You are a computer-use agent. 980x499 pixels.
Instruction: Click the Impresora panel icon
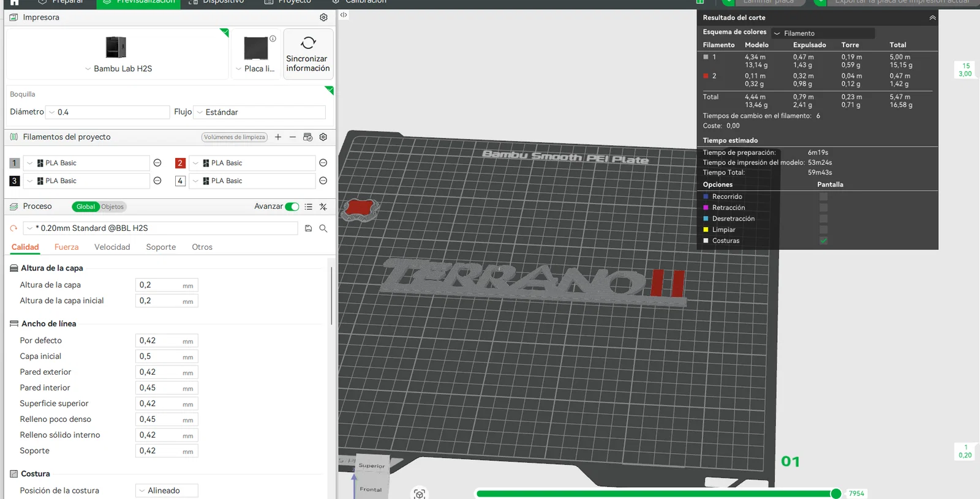point(13,17)
